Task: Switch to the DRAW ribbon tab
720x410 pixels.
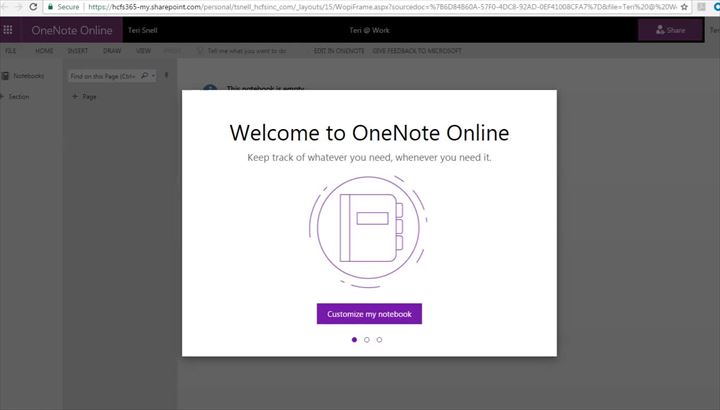Action: (112, 50)
